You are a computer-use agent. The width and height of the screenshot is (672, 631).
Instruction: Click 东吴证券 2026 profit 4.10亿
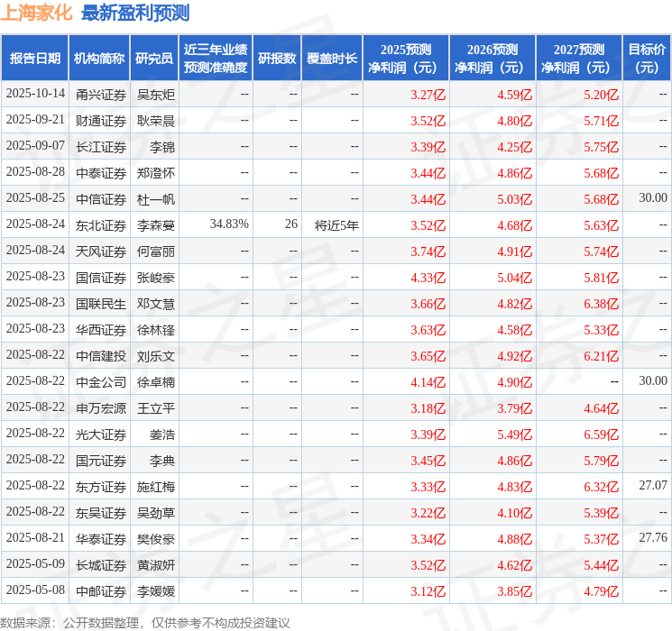click(514, 513)
